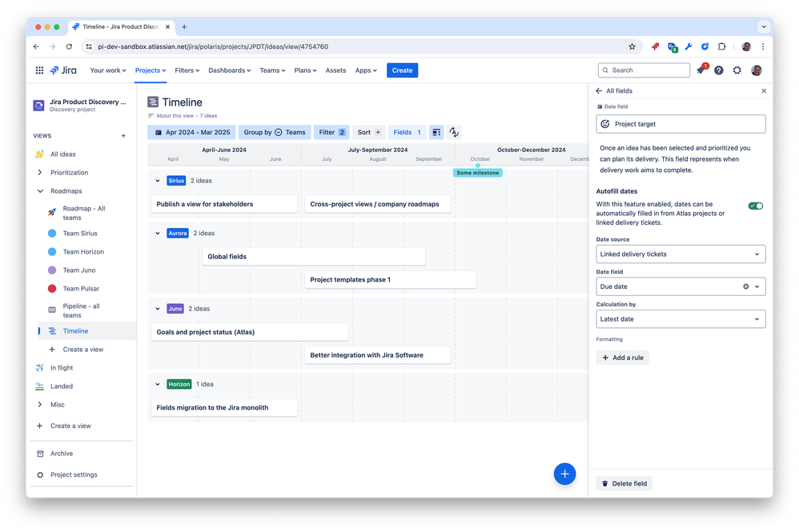Click the Jira logo
The width and height of the screenshot is (799, 532).
63,70
